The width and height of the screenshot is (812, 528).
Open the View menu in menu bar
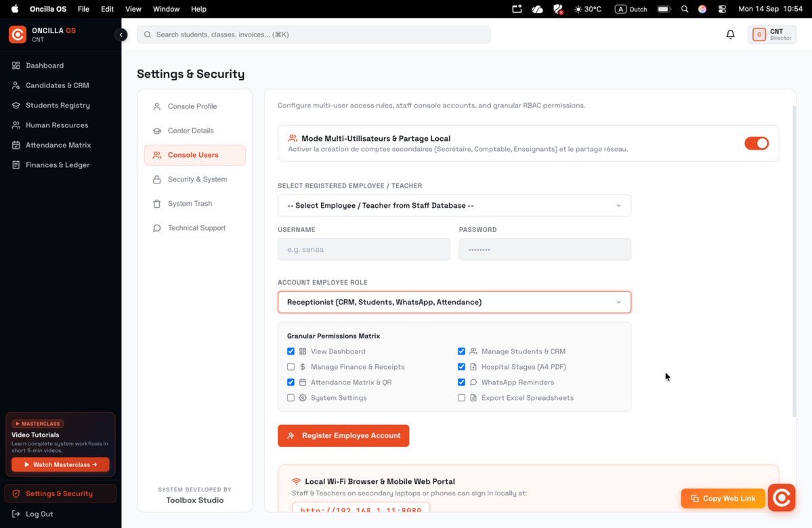click(x=133, y=9)
